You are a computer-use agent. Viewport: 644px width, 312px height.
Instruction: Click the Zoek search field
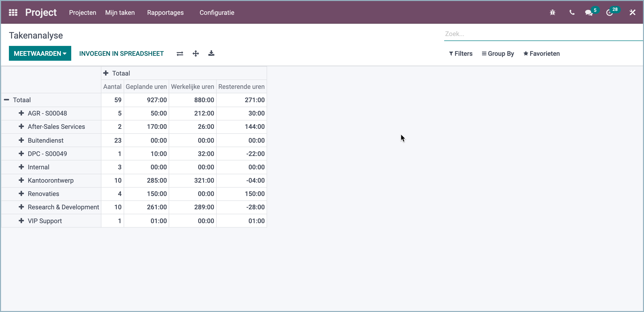(525, 34)
